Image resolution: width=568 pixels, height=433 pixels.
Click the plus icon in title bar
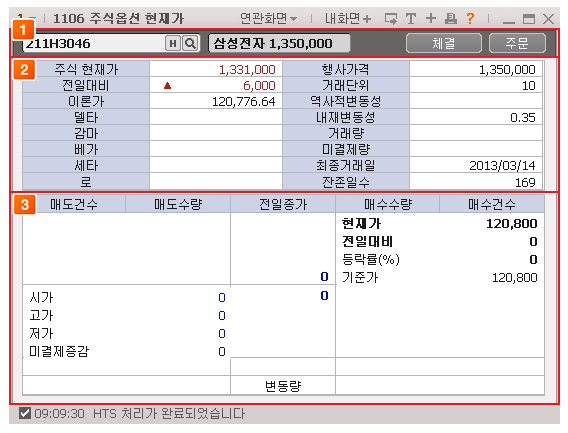(x=431, y=18)
